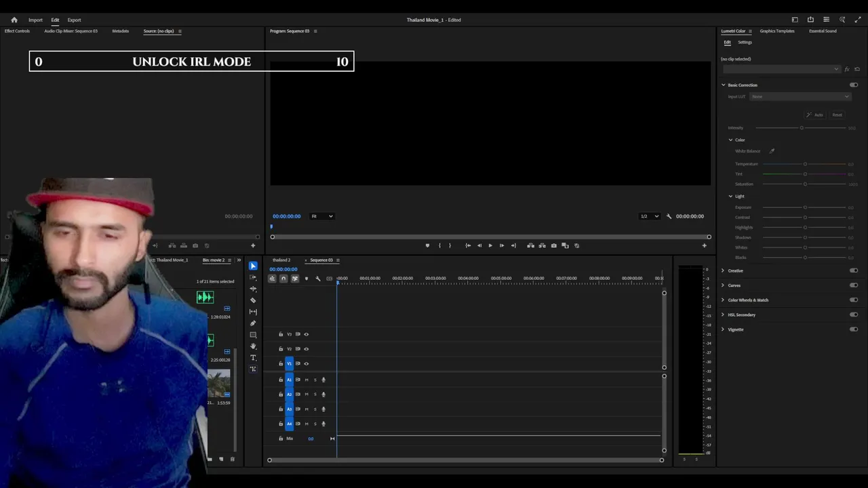Viewport: 868px width, 488px height.
Task: Collapse the Light subsection
Action: pyautogui.click(x=730, y=197)
